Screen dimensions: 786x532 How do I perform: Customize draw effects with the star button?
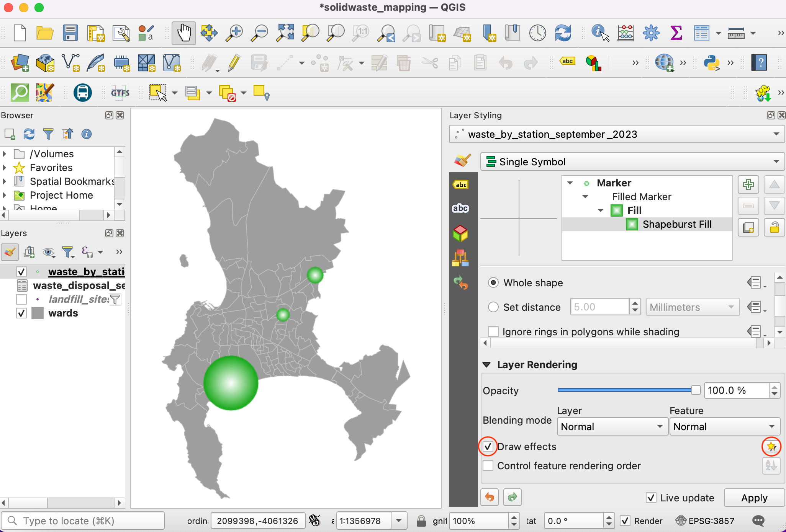click(771, 446)
